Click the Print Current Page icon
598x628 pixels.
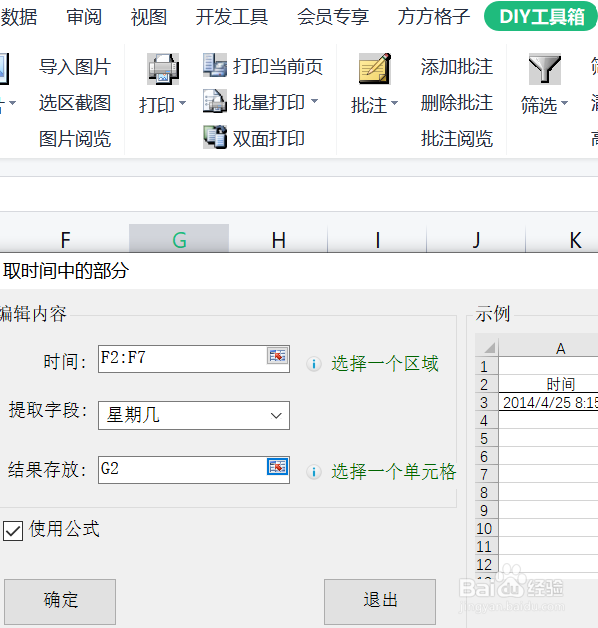pos(215,65)
